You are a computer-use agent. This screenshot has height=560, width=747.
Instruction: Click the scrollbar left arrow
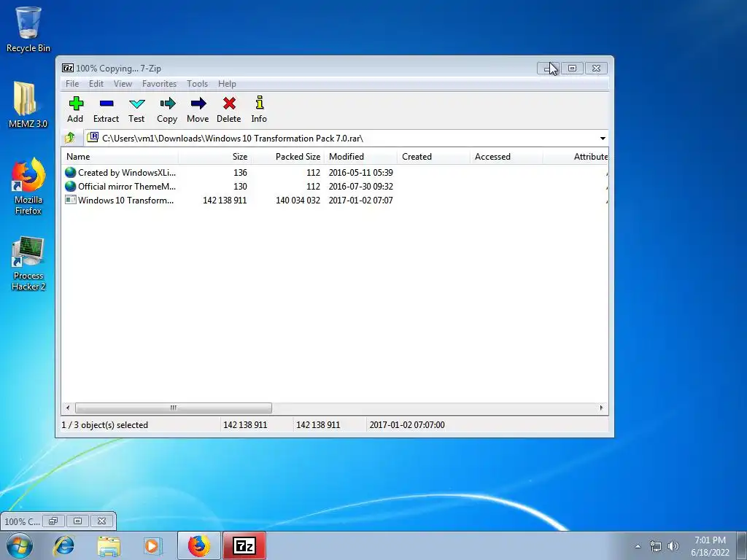68,408
